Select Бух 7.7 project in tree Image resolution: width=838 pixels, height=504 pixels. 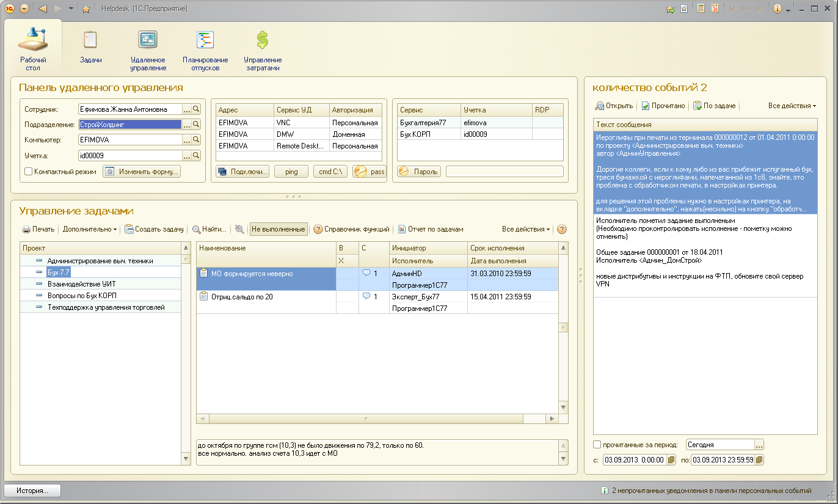point(58,272)
